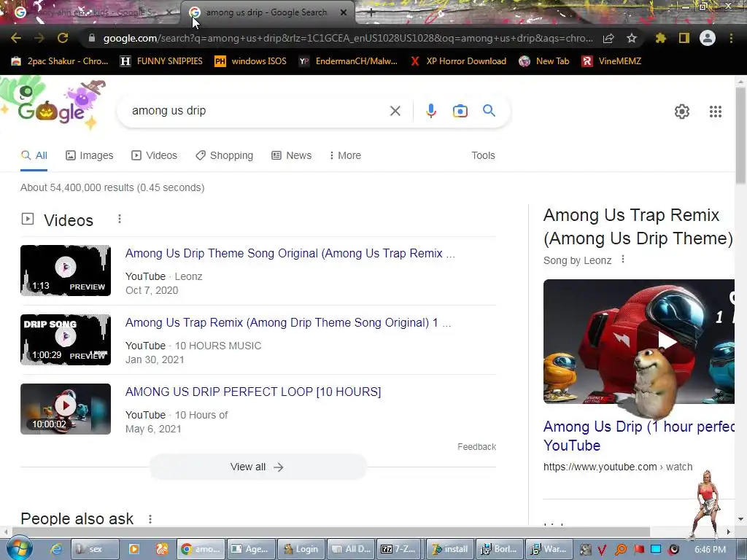Click the red flag tray icon
Viewport: 747px width, 560px height.
click(x=638, y=550)
